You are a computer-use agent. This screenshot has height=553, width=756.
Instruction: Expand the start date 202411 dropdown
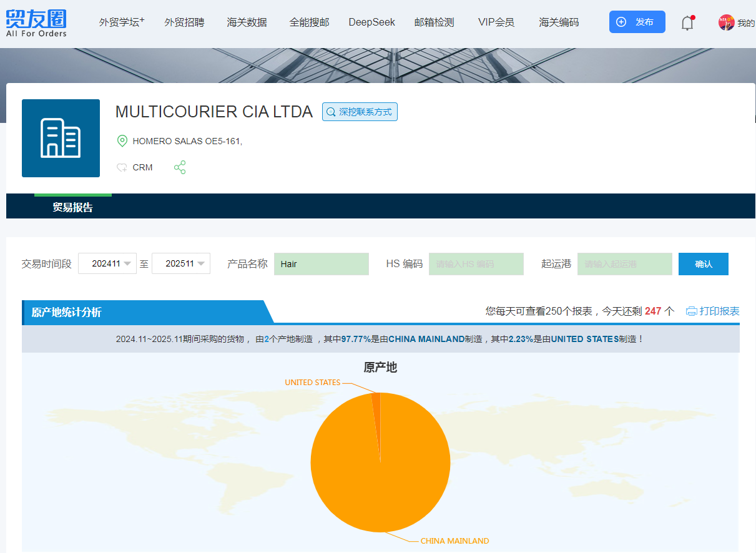127,263
